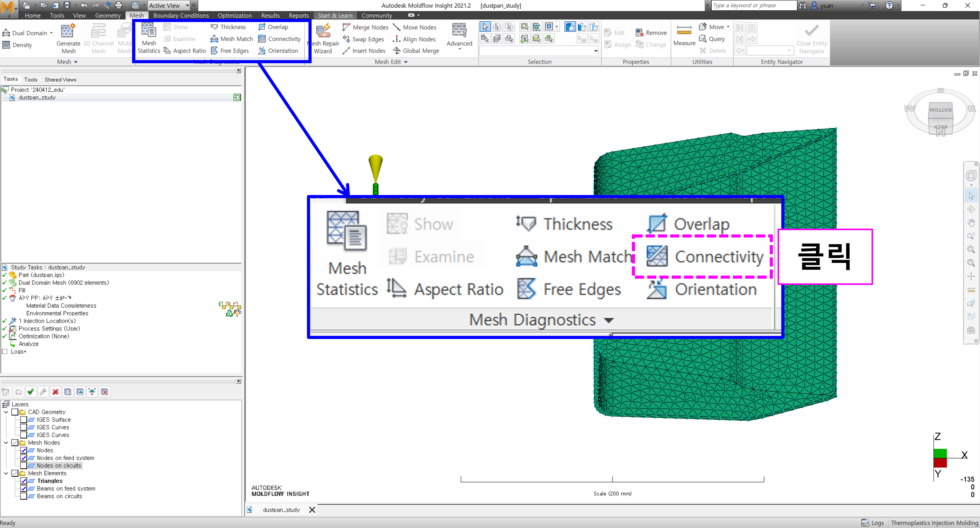Collapse the Mesh Elements layer group
This screenshot has width=980, height=528.
(x=6, y=473)
